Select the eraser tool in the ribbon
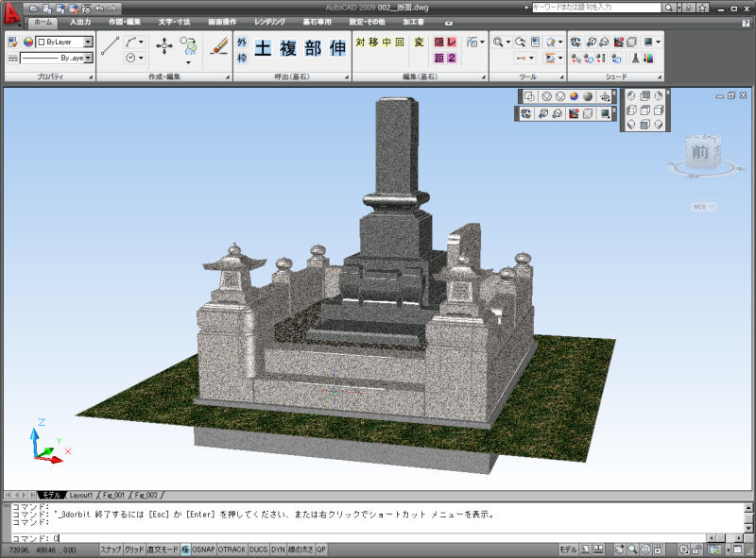 pyautogui.click(x=219, y=44)
